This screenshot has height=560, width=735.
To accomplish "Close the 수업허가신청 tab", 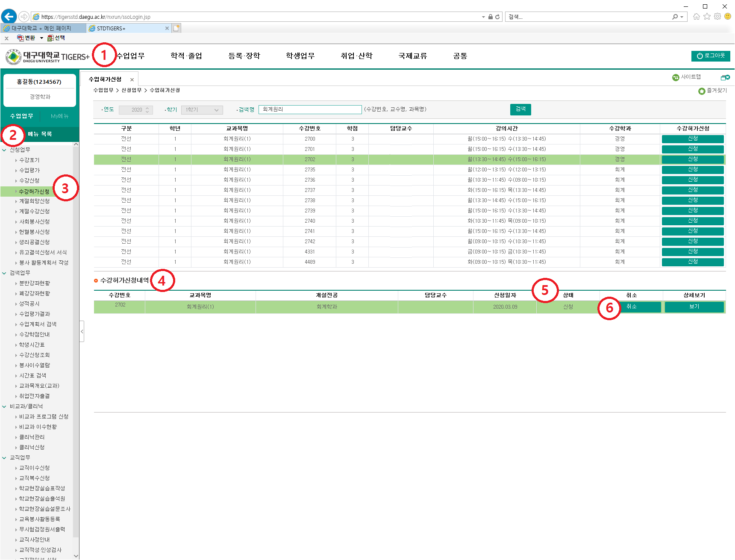I will [x=132, y=80].
